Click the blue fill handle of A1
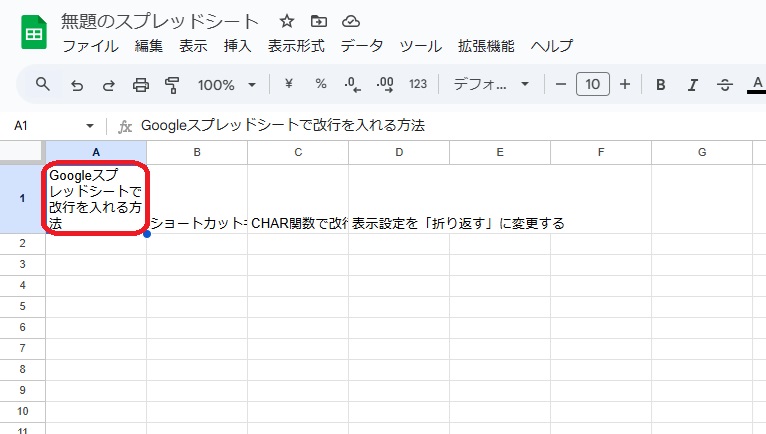 click(x=147, y=234)
